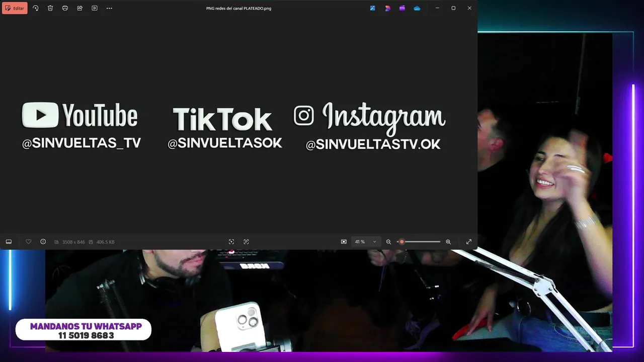This screenshot has height=362, width=644.
Task: Zoom out with the minus magnifier
Action: [x=388, y=242]
